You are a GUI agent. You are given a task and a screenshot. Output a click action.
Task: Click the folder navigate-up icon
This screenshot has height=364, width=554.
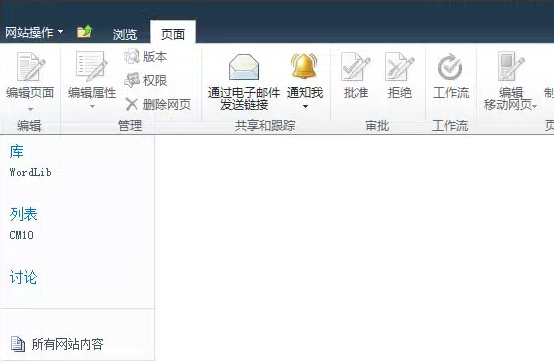tap(85, 32)
